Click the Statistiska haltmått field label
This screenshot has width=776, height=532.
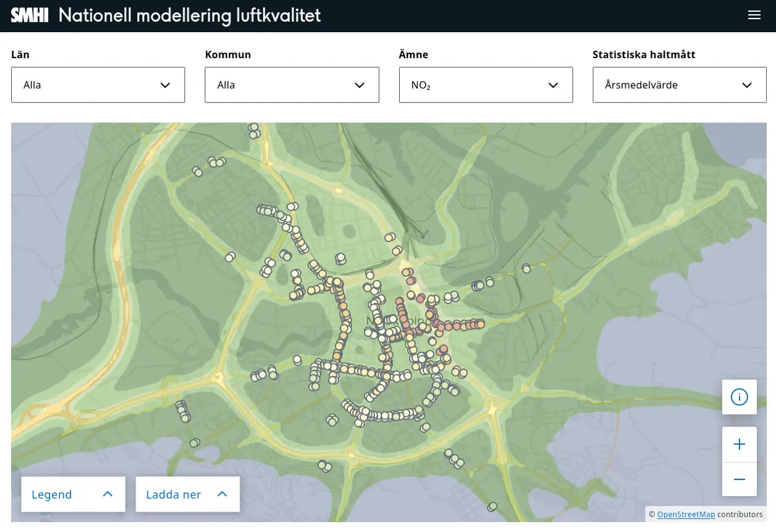coord(644,54)
